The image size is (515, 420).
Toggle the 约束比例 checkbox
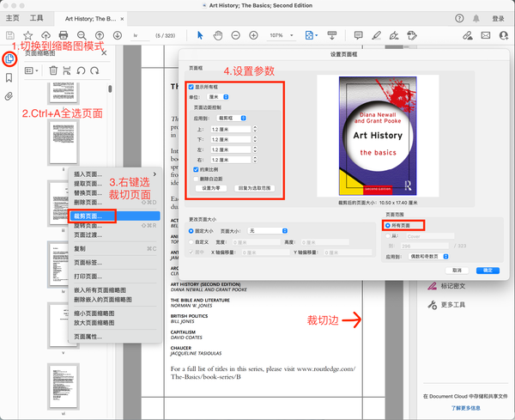pyautogui.click(x=196, y=170)
